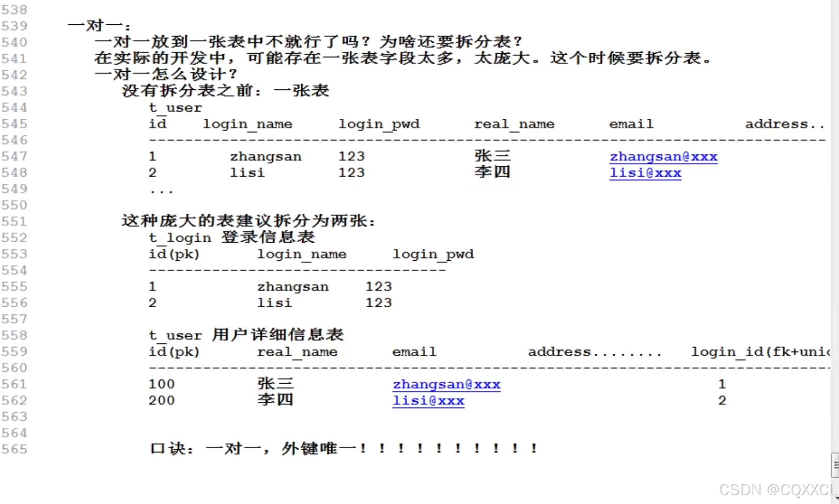Click the id value "100" on line 561

[x=162, y=384]
